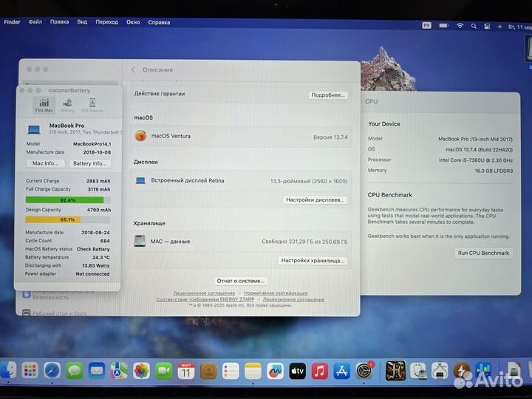This screenshot has width=532, height=399.
Task: Open Disk Utility from dock
Action: coord(418,371)
